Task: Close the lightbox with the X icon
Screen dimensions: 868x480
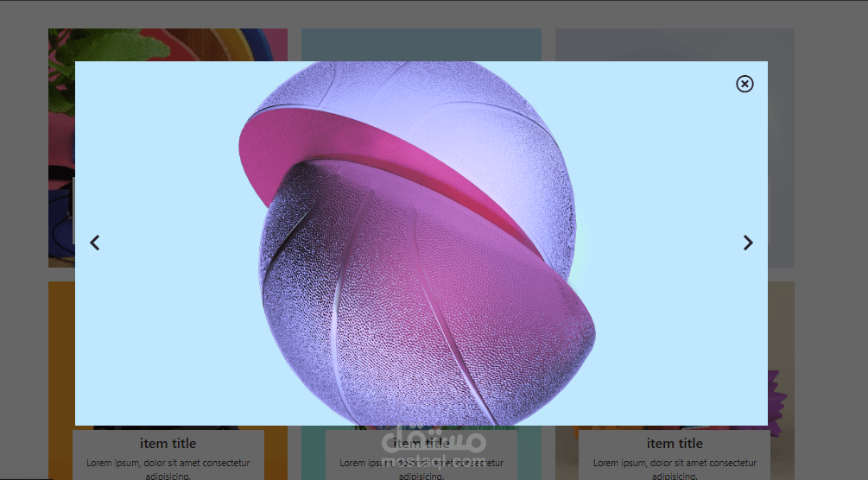Action: (744, 84)
